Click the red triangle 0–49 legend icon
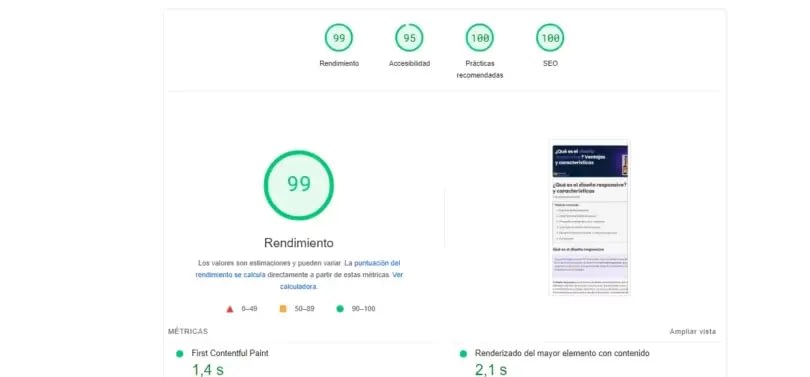Image resolution: width=810 pixels, height=377 pixels. click(x=230, y=309)
